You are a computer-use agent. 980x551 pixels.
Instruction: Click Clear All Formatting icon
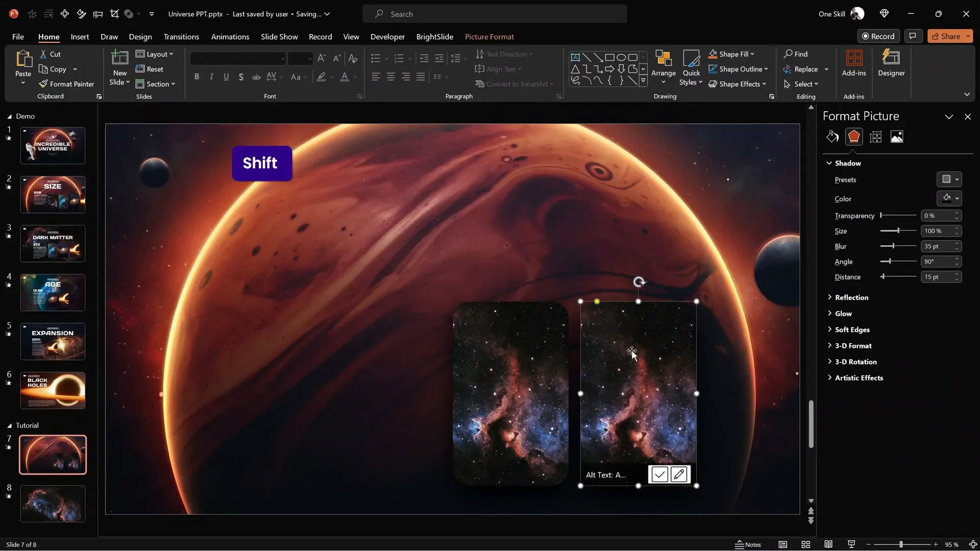point(353,58)
